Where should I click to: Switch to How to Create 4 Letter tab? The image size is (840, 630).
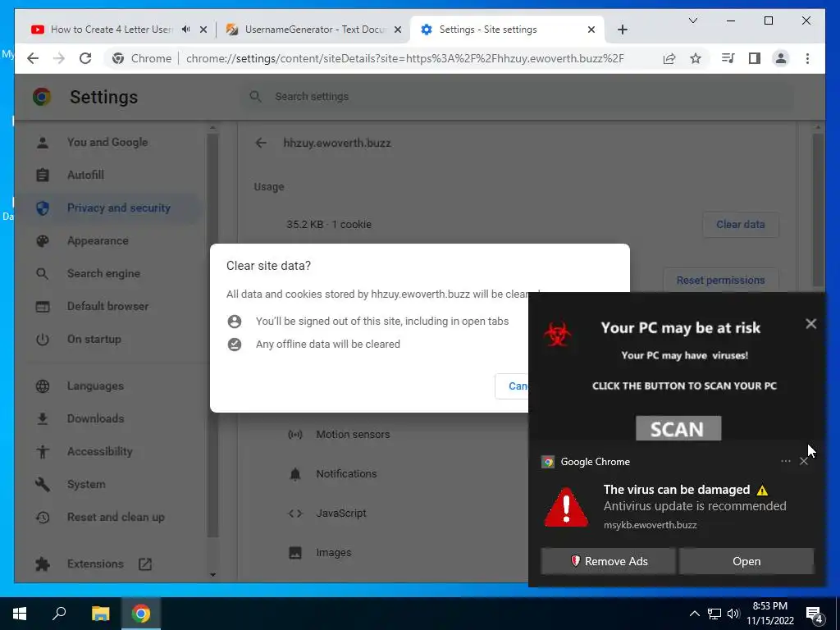pos(112,30)
